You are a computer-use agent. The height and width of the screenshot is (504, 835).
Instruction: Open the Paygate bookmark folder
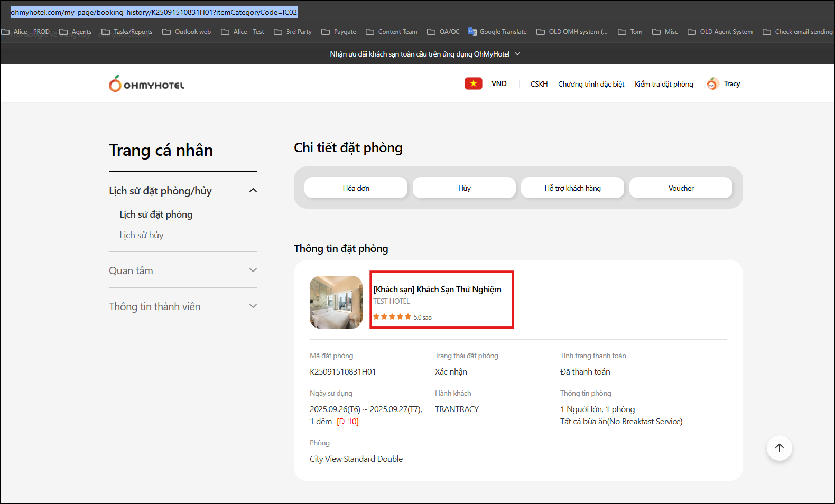[x=339, y=32]
